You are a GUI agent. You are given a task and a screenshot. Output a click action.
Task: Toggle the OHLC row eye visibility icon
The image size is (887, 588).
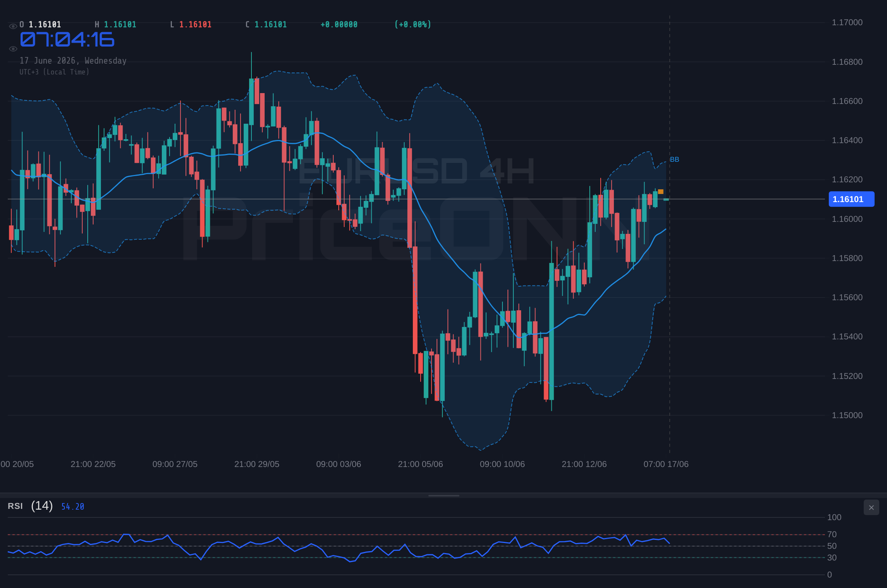pyautogui.click(x=13, y=26)
